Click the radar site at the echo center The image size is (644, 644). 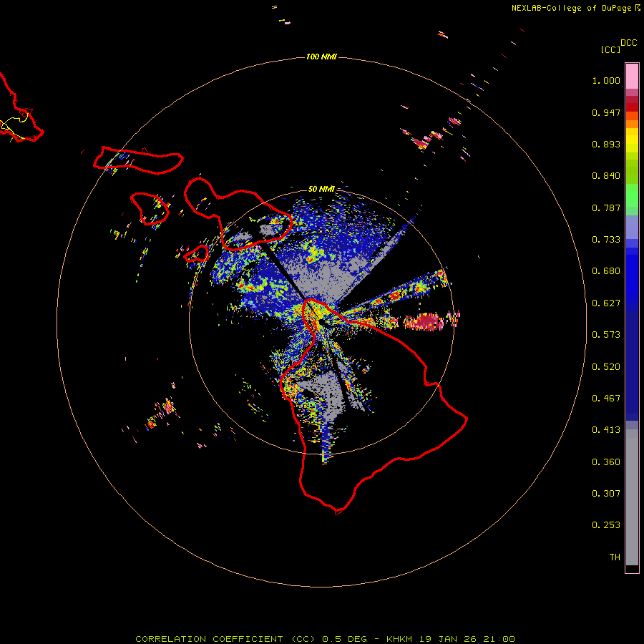tap(321, 321)
